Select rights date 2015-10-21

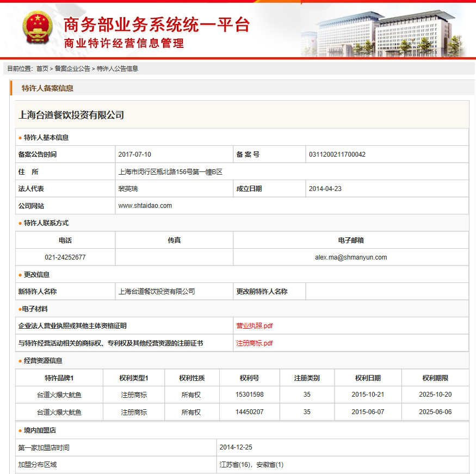pos(368,395)
